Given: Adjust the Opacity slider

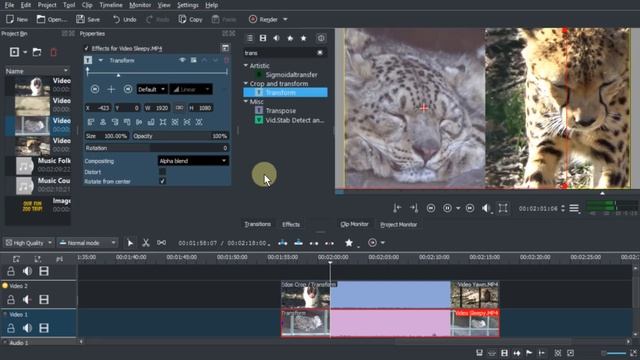Looking at the screenshot, I should [x=180, y=136].
